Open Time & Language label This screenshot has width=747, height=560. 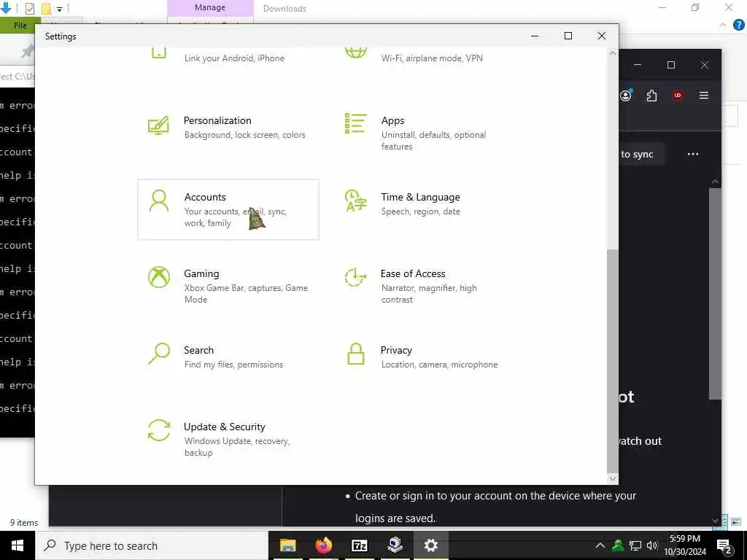click(x=420, y=197)
